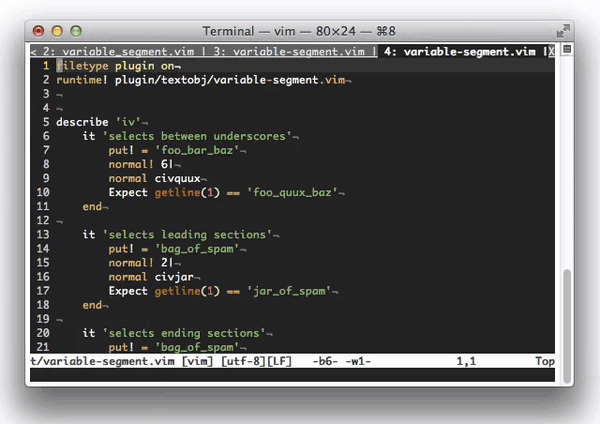
Task: Click 'plugin/textobj/variable-segment.vim' path on line 2
Action: click(x=230, y=80)
